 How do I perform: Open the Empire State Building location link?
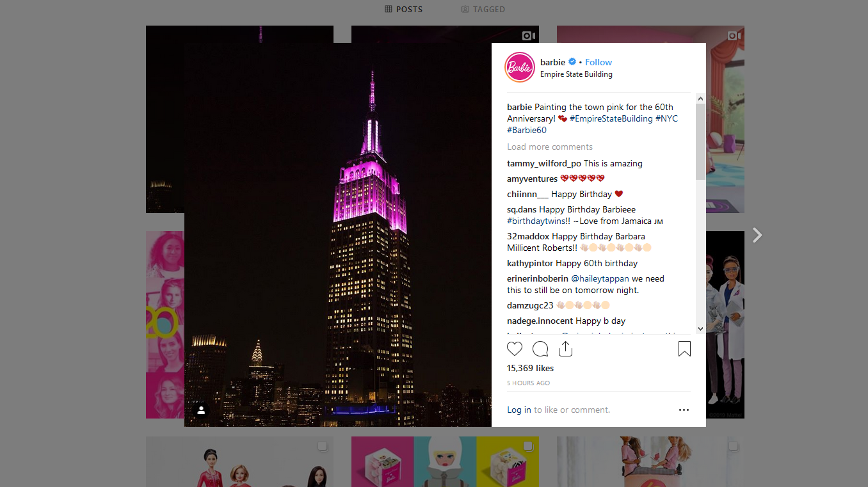[x=576, y=74]
